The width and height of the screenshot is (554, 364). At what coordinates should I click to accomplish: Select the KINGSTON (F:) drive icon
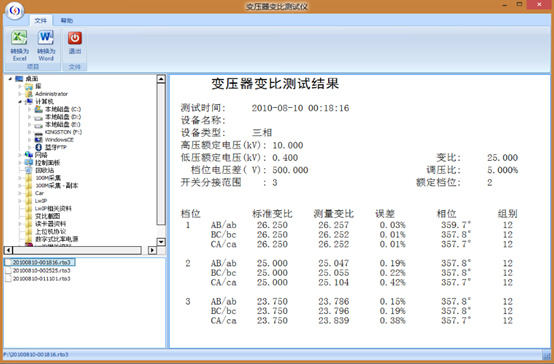pyautogui.click(x=39, y=132)
